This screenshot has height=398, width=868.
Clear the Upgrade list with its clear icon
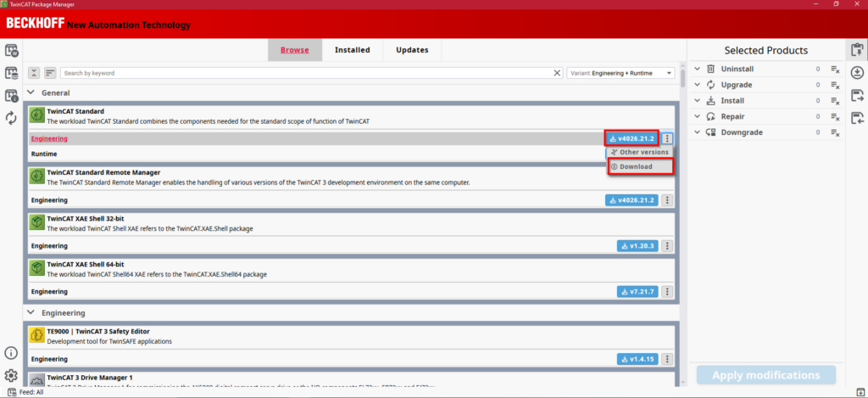[835, 85]
